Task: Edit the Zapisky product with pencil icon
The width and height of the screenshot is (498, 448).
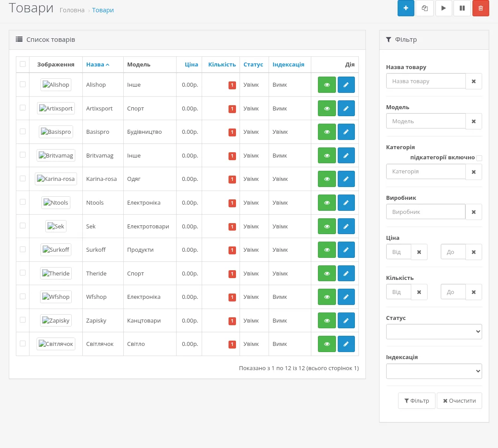Action: tap(346, 320)
